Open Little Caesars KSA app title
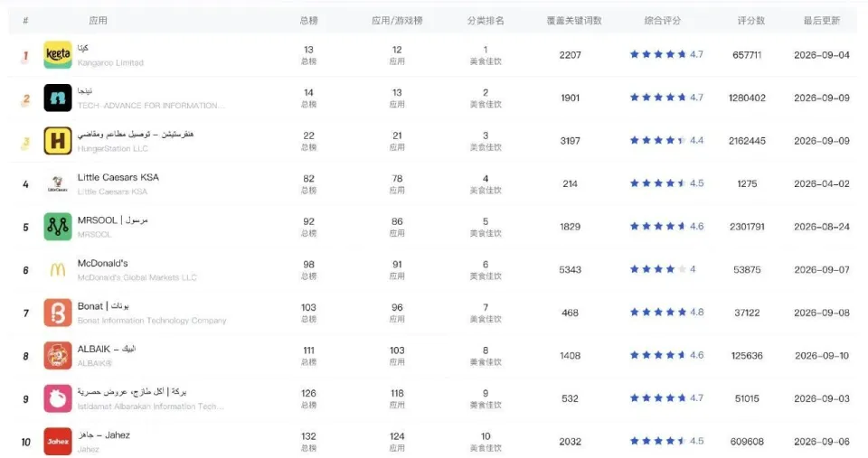Image resolution: width=868 pixels, height=458 pixels. pyautogui.click(x=118, y=178)
